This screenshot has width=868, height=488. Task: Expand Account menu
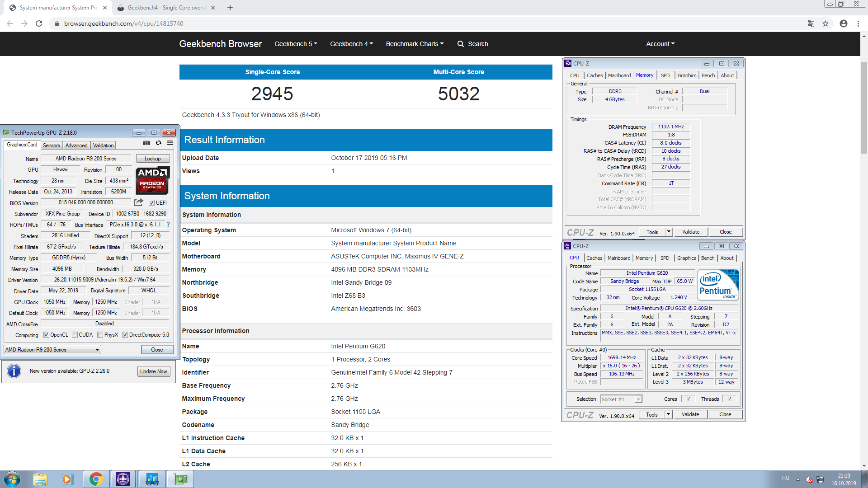click(660, 44)
